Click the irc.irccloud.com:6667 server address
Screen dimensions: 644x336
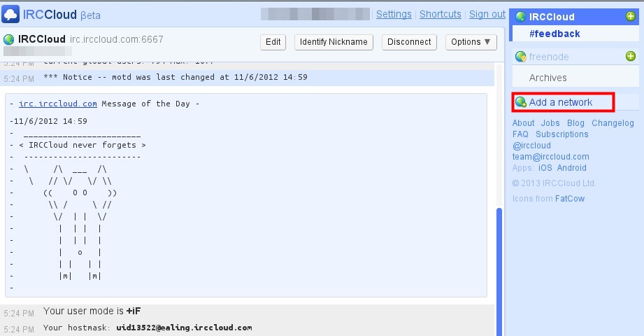point(116,39)
